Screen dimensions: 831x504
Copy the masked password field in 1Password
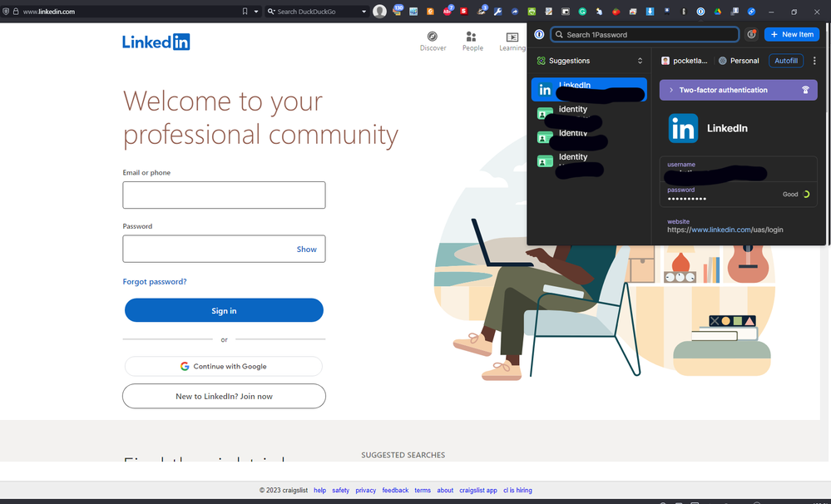739,195
